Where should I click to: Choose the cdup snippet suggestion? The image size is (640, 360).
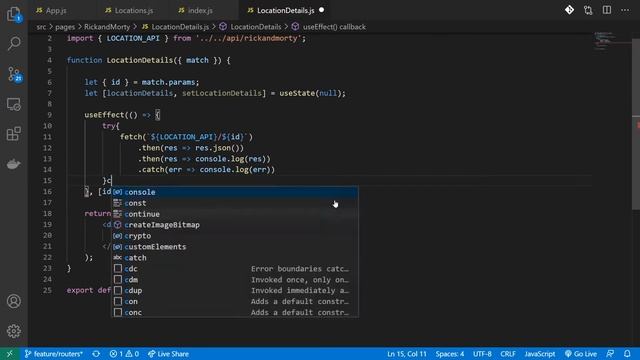click(x=235, y=291)
